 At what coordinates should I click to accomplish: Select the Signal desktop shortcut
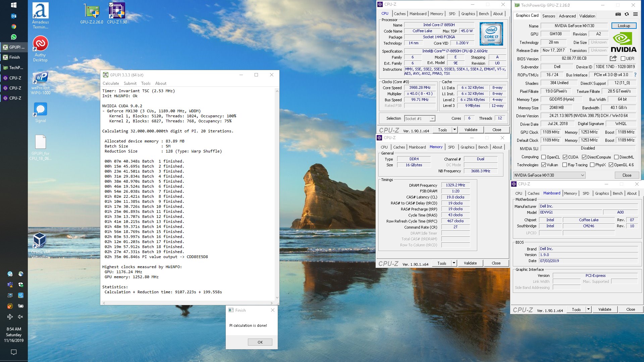coord(40,112)
